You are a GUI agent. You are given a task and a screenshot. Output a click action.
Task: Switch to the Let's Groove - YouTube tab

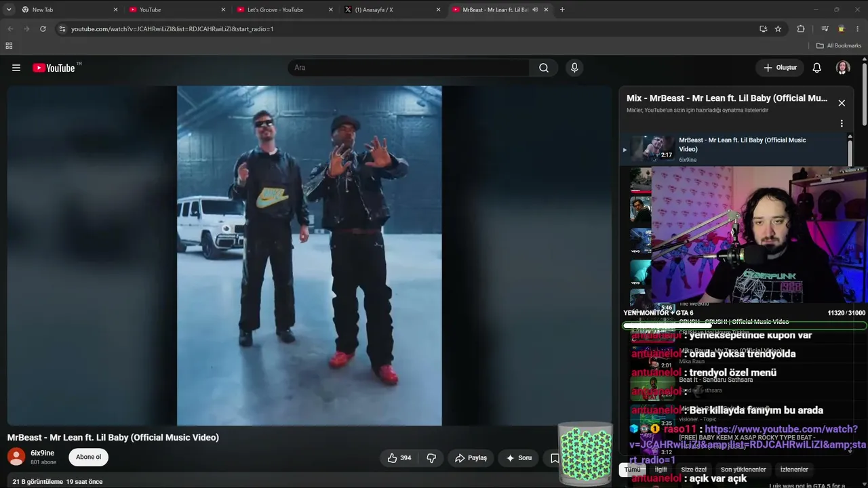coord(285,9)
